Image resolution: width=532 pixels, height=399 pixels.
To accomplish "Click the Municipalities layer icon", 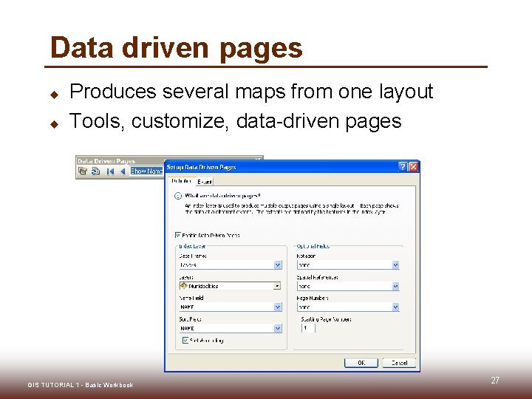I will [183, 286].
